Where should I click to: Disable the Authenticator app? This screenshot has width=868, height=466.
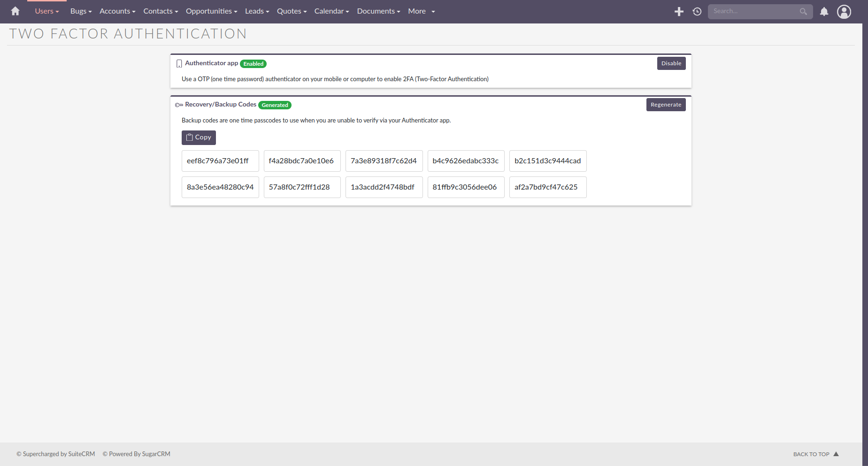tap(671, 63)
